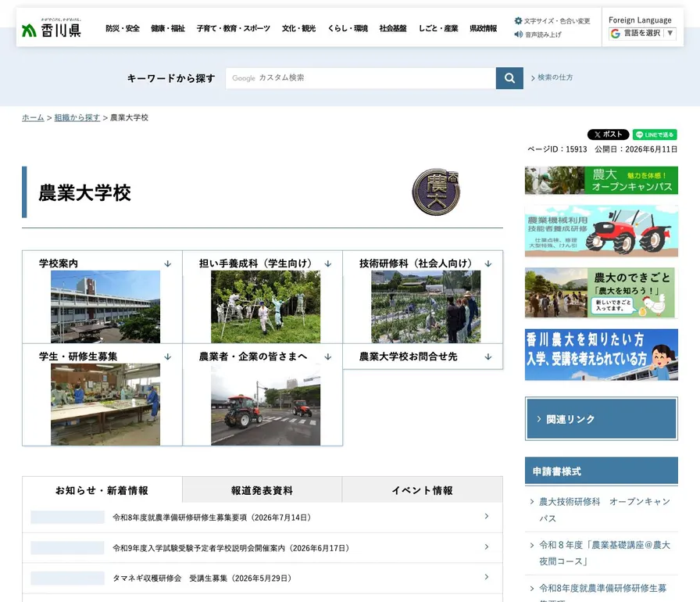Viewport: 700px width, 602px height.
Task: Click 技術研修科（社会人向け） heading link
Action: pos(416,263)
